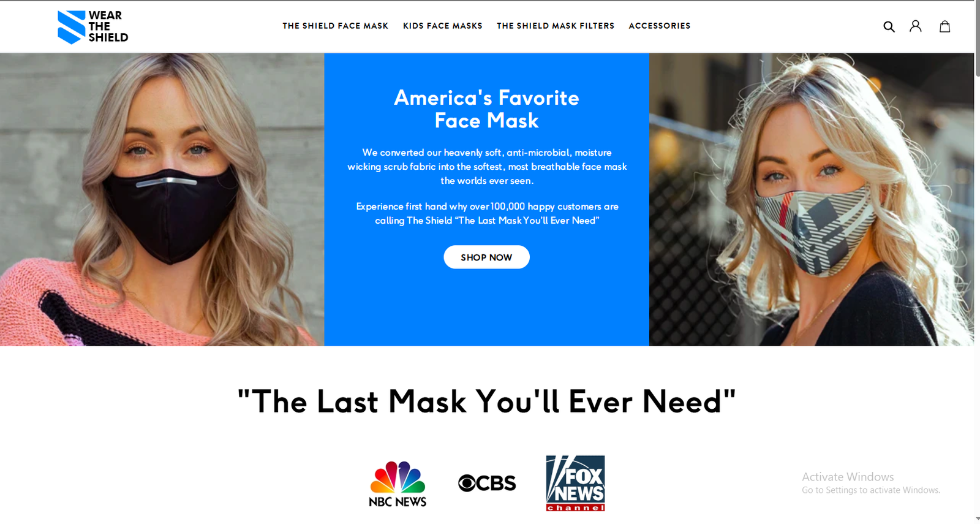Click the NBC News peacock logo
This screenshot has height=524, width=980.
click(398, 484)
